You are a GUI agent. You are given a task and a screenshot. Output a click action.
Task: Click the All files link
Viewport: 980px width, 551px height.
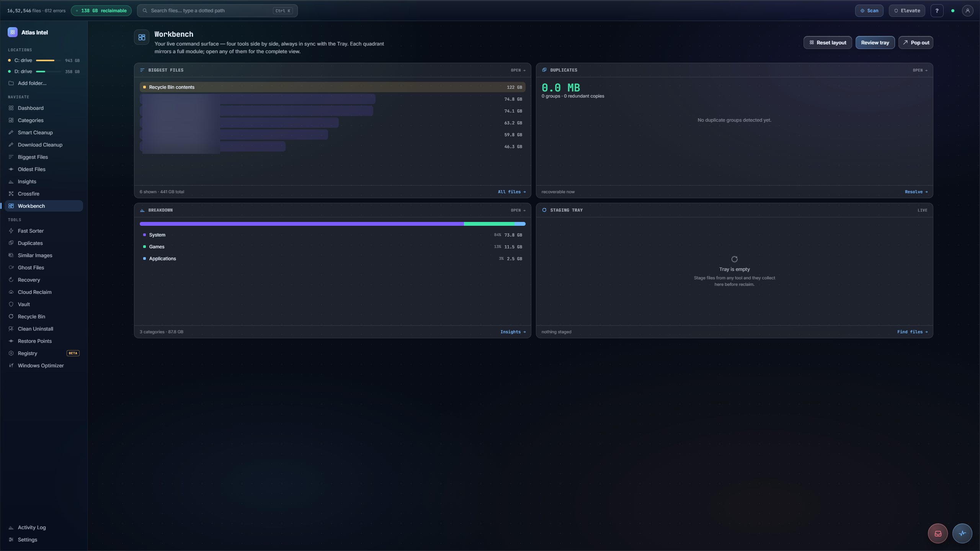pyautogui.click(x=511, y=192)
